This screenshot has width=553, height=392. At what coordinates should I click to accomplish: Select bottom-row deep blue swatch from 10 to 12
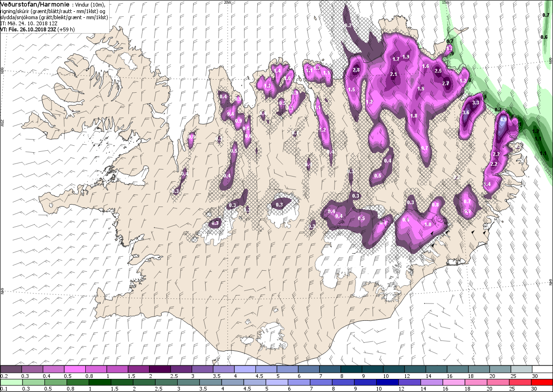[x=387, y=382]
